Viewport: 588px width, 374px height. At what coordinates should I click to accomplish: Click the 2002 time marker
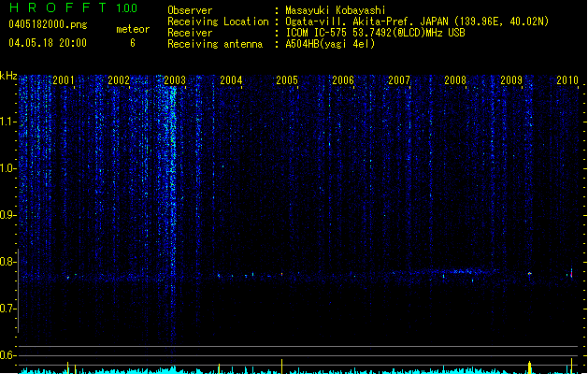pyautogui.click(x=119, y=79)
